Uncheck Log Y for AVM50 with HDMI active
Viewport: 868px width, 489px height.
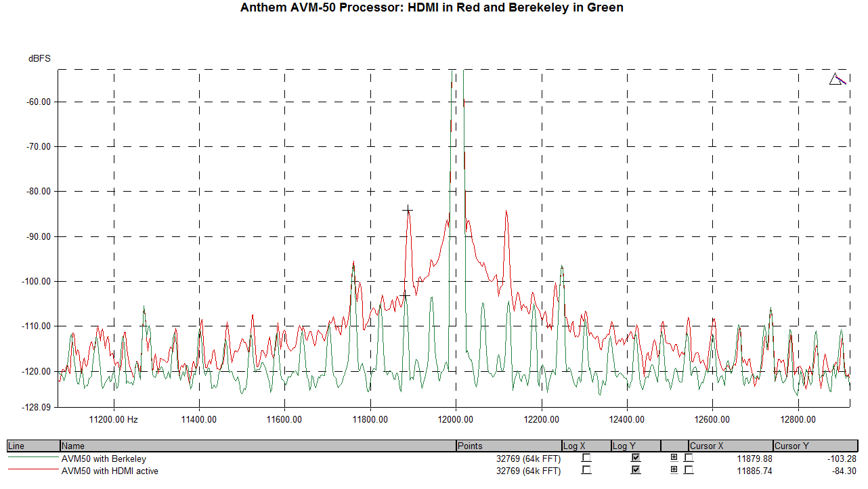[636, 470]
